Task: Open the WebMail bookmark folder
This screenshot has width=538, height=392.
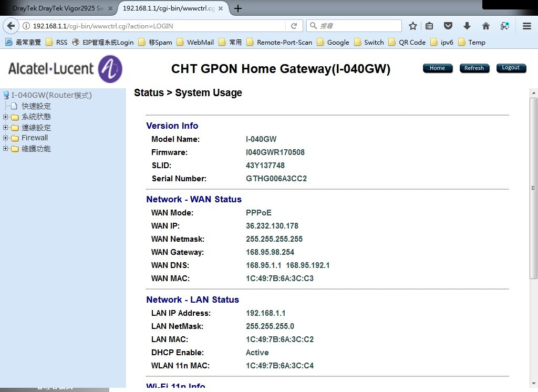Action: click(x=195, y=42)
